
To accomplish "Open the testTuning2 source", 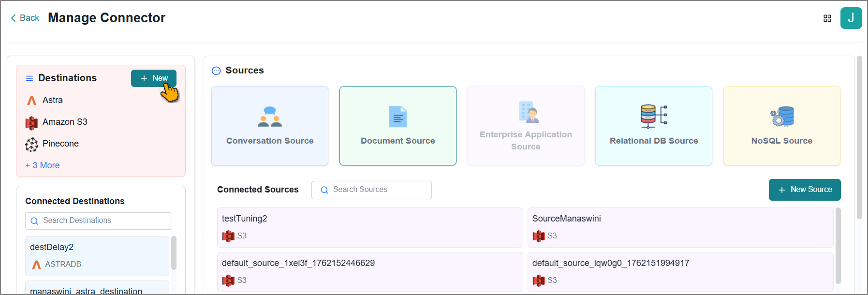I will pyautogui.click(x=370, y=228).
